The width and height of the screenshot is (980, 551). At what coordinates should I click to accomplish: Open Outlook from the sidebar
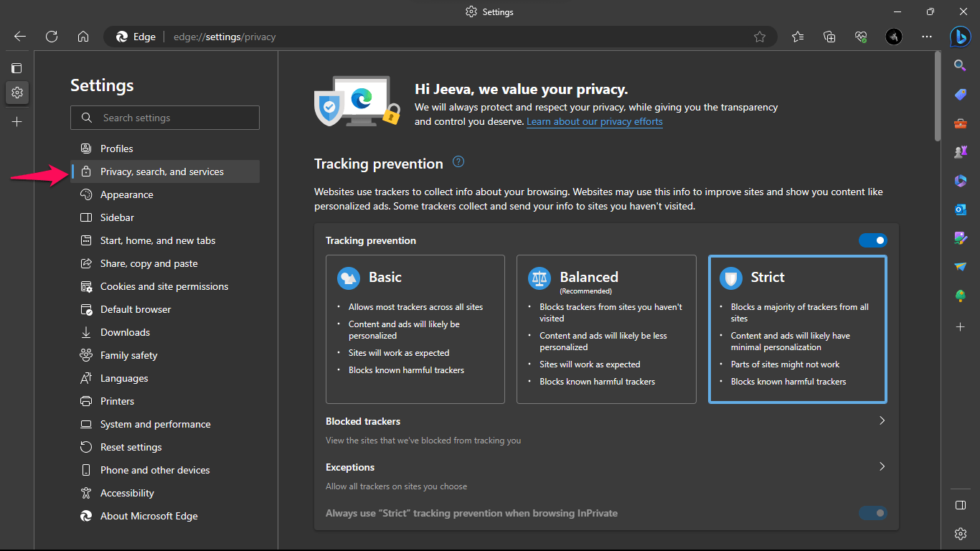click(960, 209)
